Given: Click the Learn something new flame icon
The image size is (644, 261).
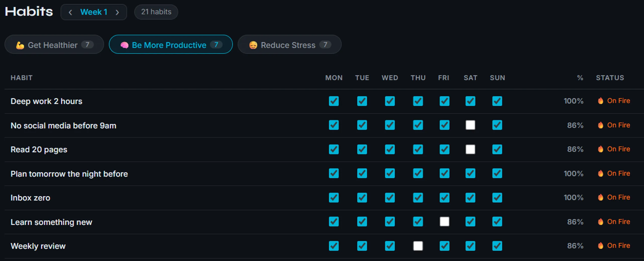Looking at the screenshot, I should [600, 222].
